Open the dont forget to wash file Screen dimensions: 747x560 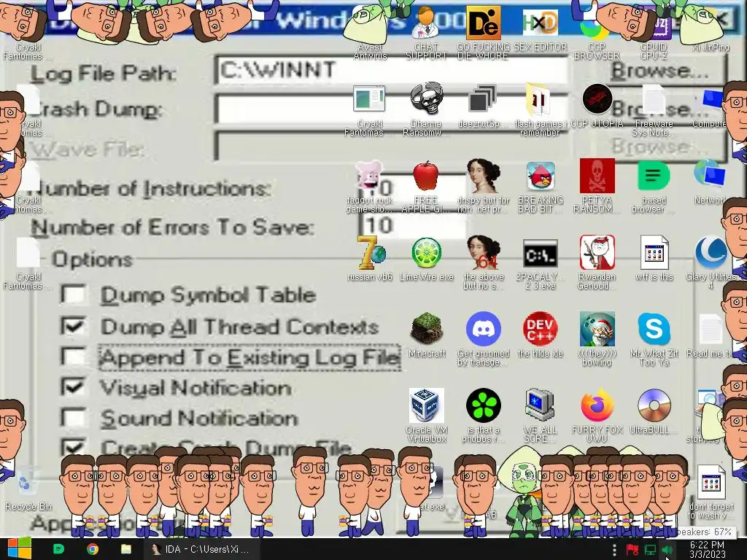[x=711, y=482]
